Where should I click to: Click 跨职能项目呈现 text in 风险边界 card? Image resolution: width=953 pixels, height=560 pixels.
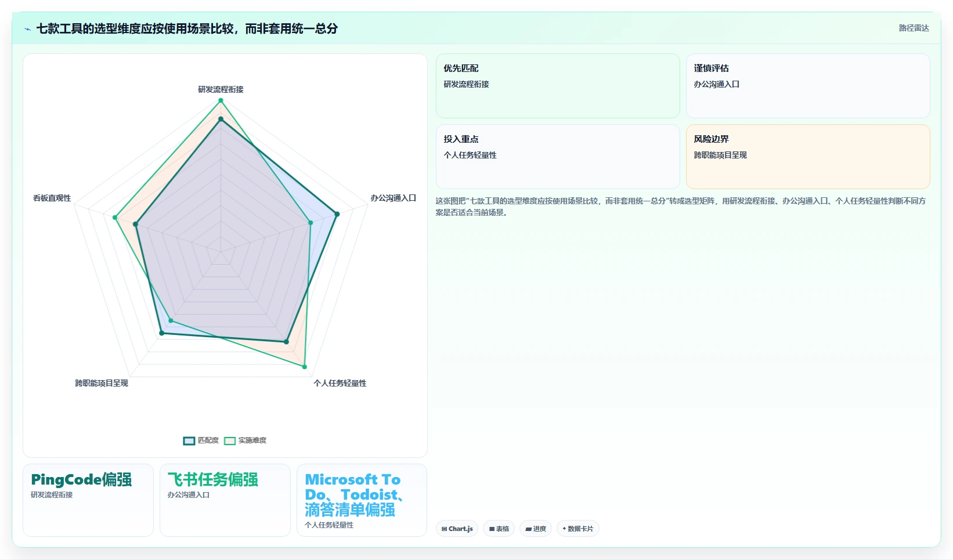tap(720, 155)
